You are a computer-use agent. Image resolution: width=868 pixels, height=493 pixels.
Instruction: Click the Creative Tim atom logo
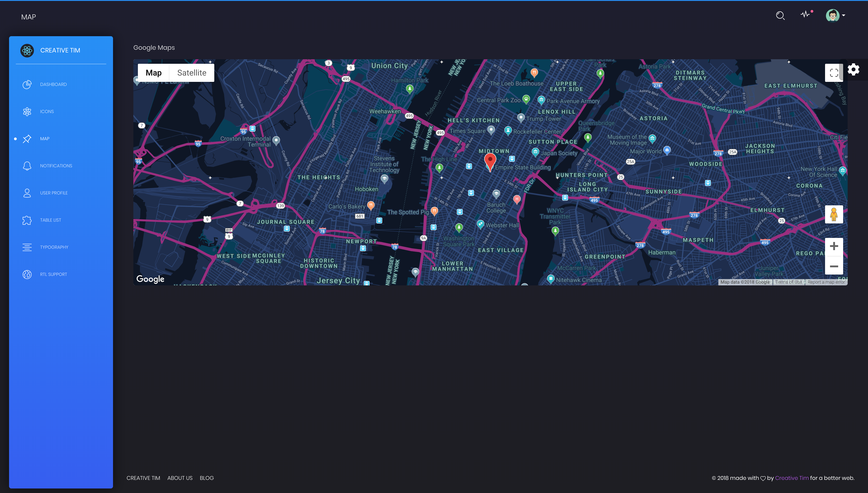tap(27, 50)
